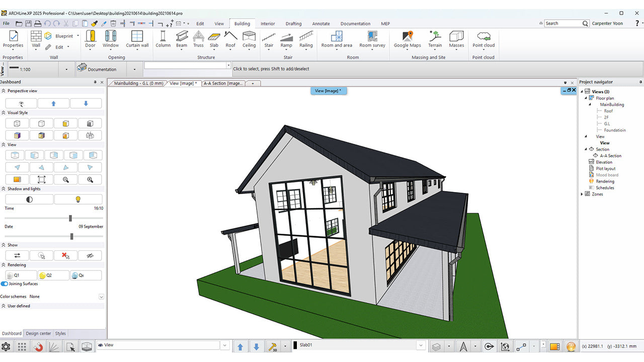The image size is (644, 362).
Task: Toggle the lights bulb button
Action: (x=78, y=200)
